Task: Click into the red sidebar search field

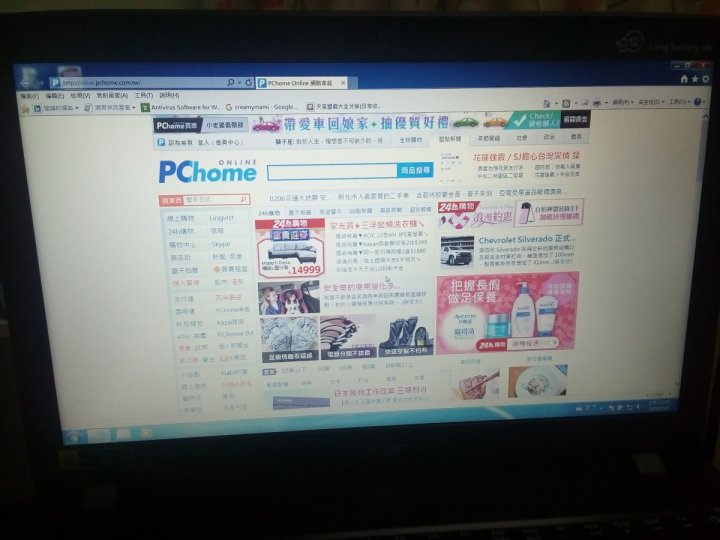Action: [212, 200]
